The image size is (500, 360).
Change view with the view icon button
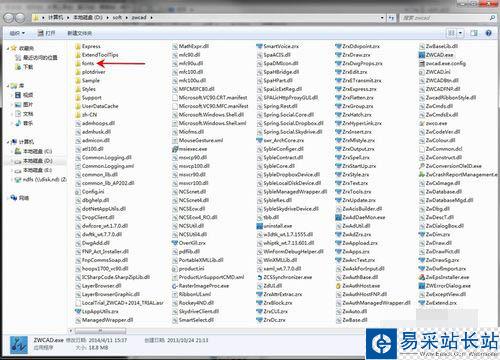pos(451,33)
